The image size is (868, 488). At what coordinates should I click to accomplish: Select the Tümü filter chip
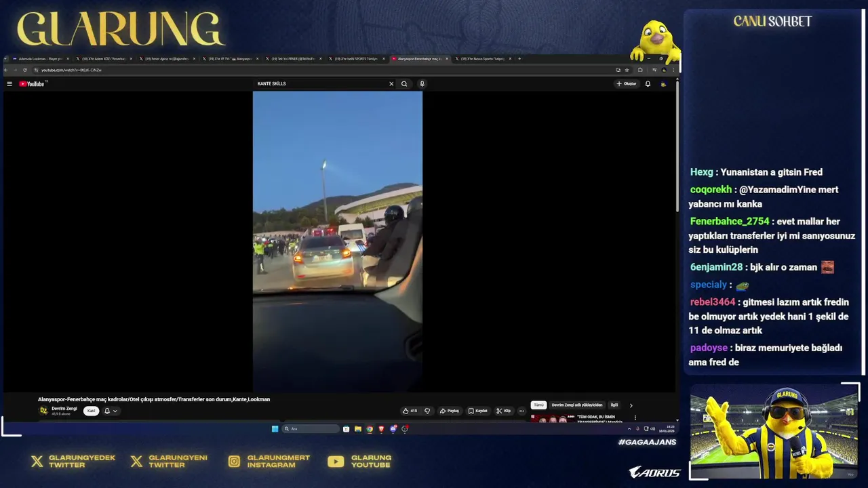point(538,405)
